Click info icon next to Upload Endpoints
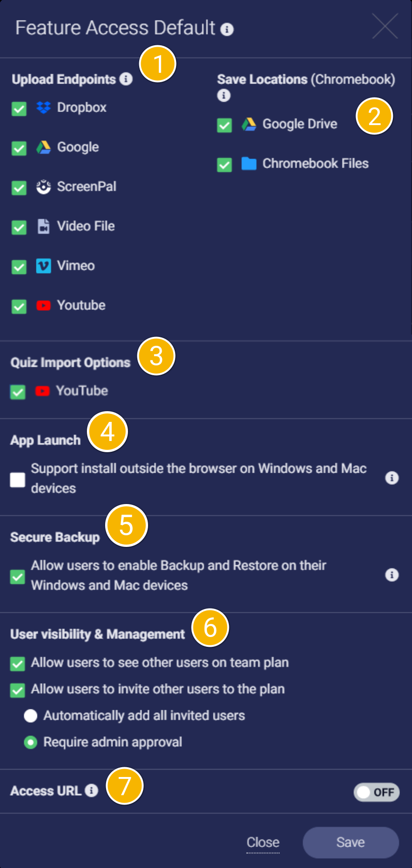This screenshot has width=412, height=868. pyautogui.click(x=126, y=79)
